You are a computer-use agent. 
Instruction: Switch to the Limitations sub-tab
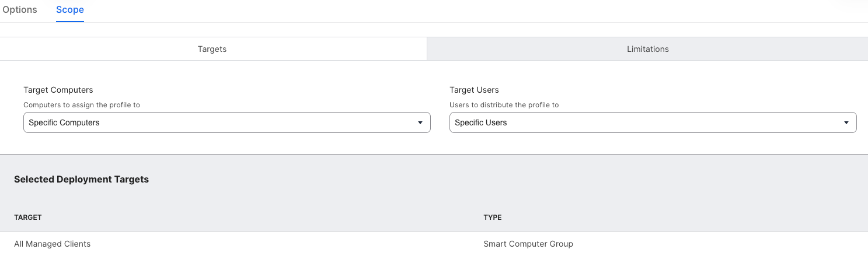click(x=647, y=49)
